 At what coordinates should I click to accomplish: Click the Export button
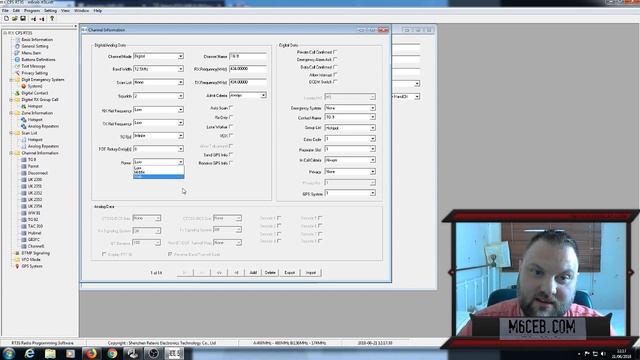click(290, 272)
